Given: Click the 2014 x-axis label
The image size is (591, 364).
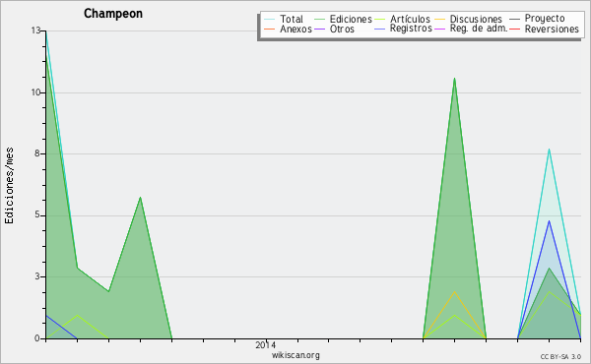Looking at the screenshot, I should (265, 344).
